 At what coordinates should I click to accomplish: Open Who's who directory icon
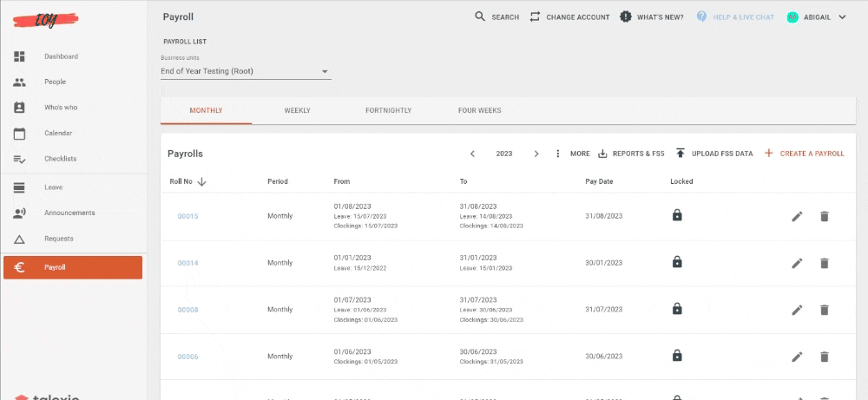(19, 108)
